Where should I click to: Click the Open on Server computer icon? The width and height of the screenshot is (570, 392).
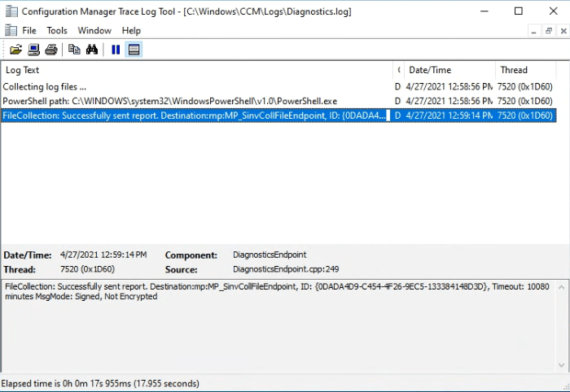click(x=33, y=50)
